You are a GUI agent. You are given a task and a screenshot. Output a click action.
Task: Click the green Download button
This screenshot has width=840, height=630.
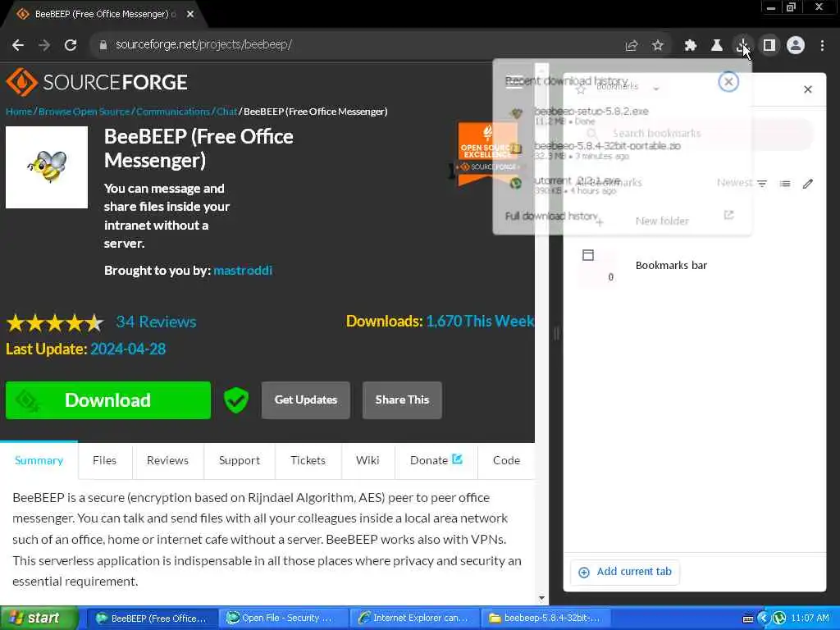coord(108,400)
